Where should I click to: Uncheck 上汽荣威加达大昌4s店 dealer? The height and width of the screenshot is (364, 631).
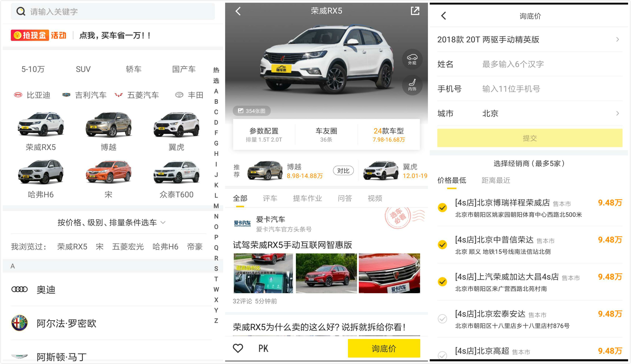point(442,282)
